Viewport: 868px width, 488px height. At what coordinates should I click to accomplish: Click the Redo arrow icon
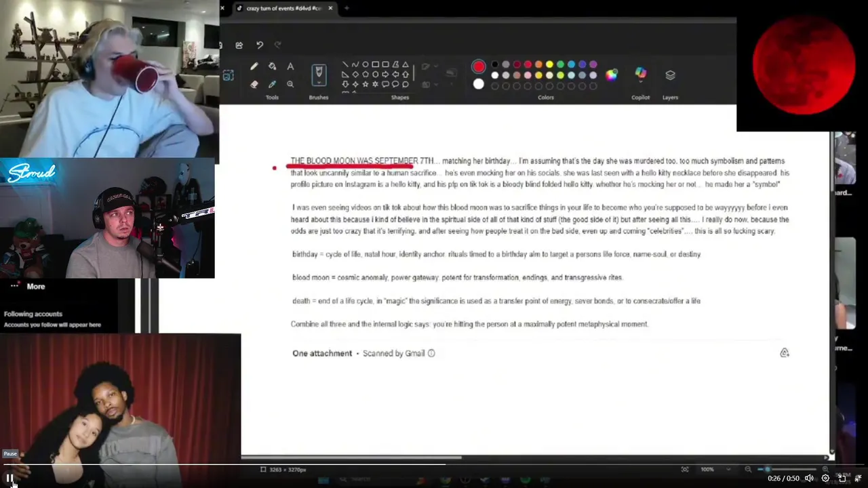277,45
